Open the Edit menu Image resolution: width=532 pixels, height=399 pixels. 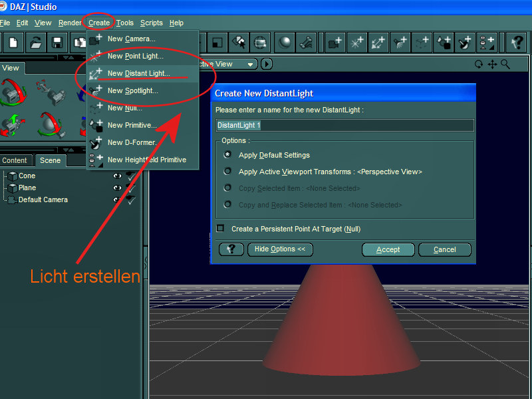pos(22,23)
